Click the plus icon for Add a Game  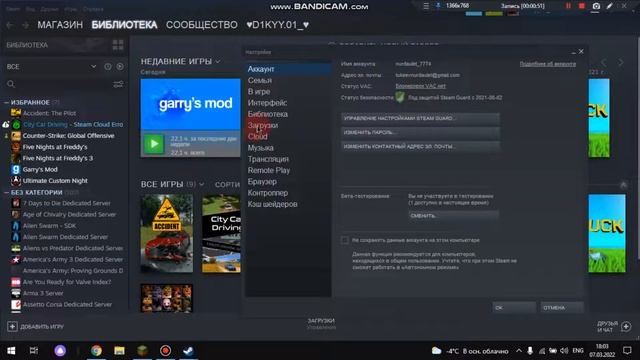12,327
